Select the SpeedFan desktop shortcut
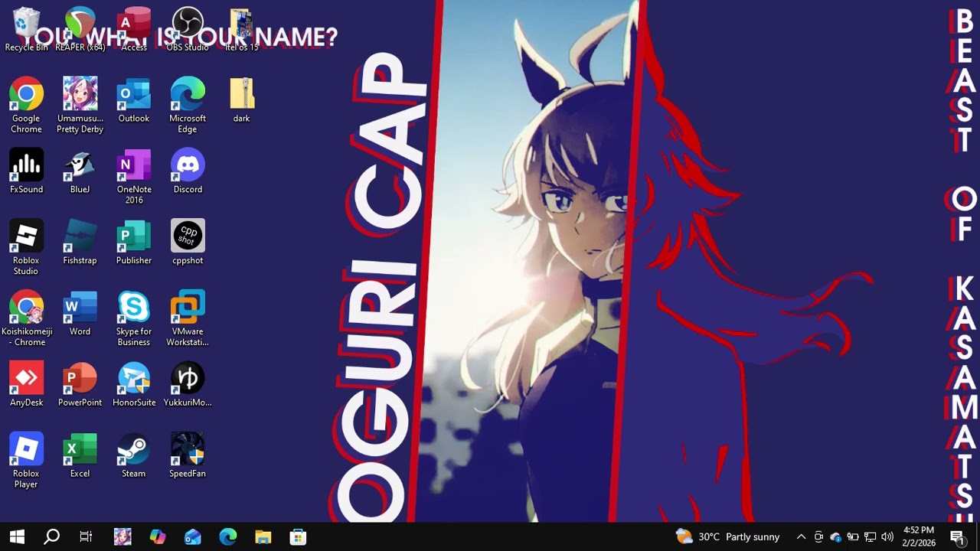This screenshot has width=980, height=551. [x=188, y=455]
